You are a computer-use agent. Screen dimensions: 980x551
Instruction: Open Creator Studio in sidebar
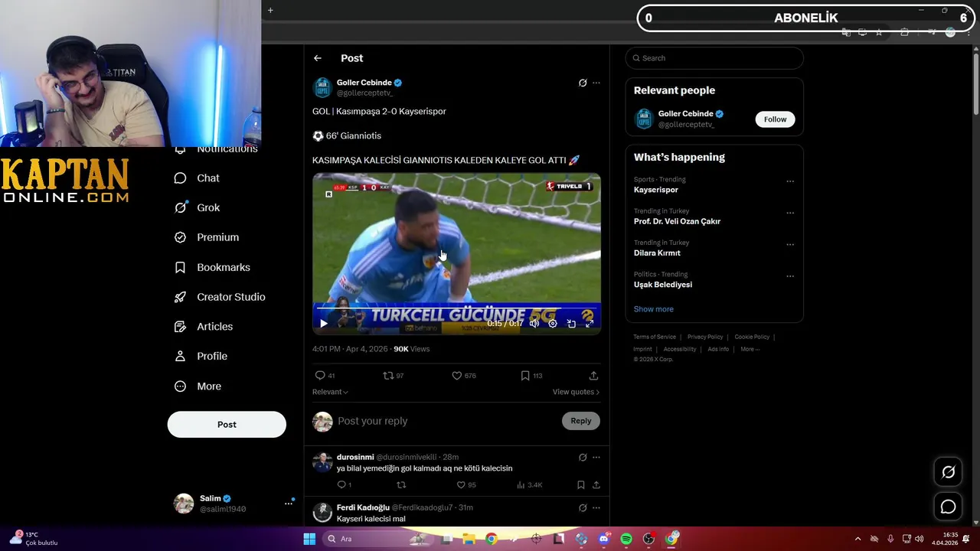[220, 297]
